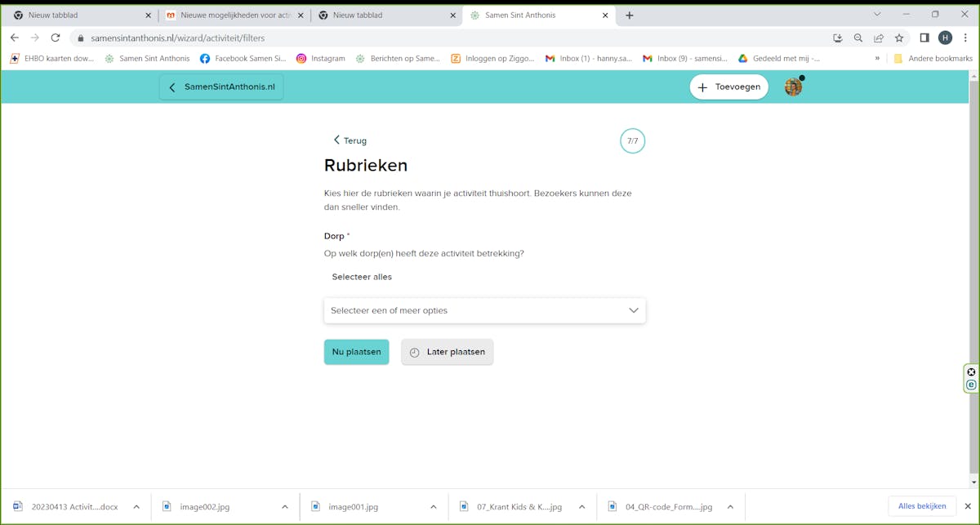980x525 pixels.
Task: Toggle the browser side panel icon
Action: pos(924,38)
